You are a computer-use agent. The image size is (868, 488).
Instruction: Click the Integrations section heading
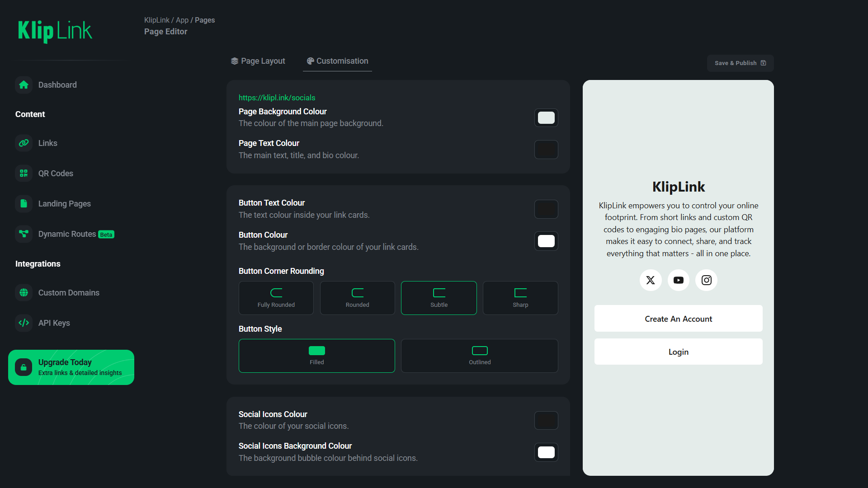click(x=38, y=264)
